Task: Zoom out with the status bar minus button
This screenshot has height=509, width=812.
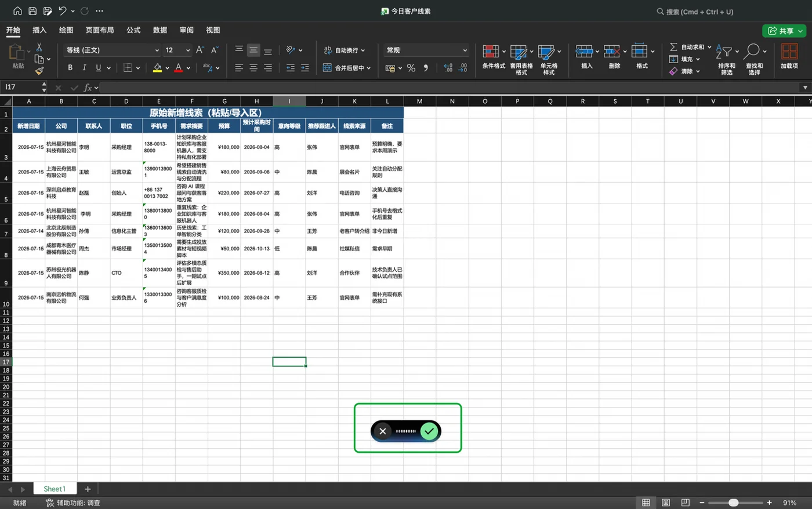Action: [x=702, y=503]
